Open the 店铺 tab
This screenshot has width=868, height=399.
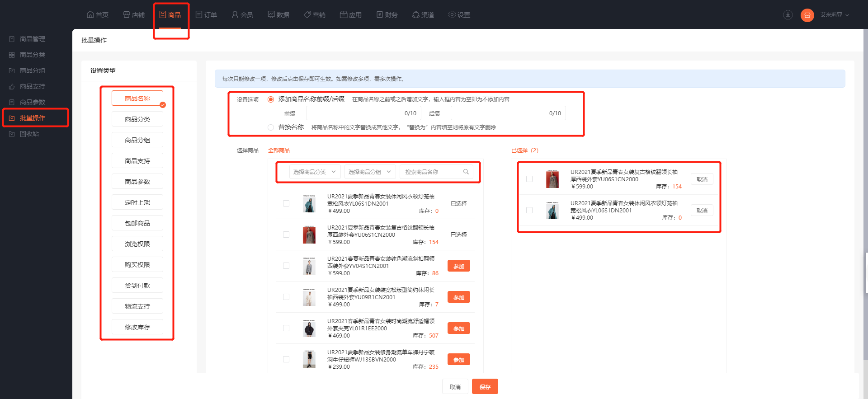pos(133,15)
